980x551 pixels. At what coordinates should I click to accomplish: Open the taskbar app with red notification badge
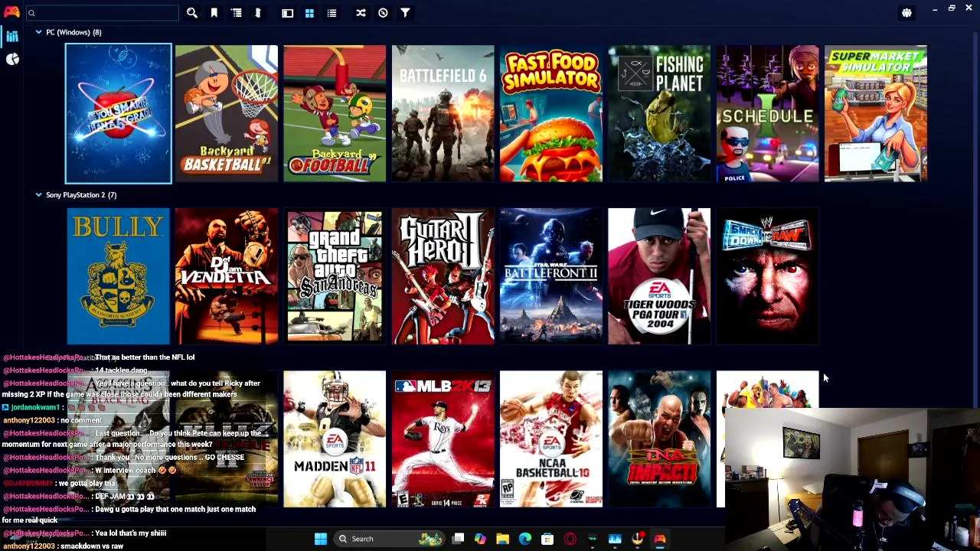click(637, 539)
